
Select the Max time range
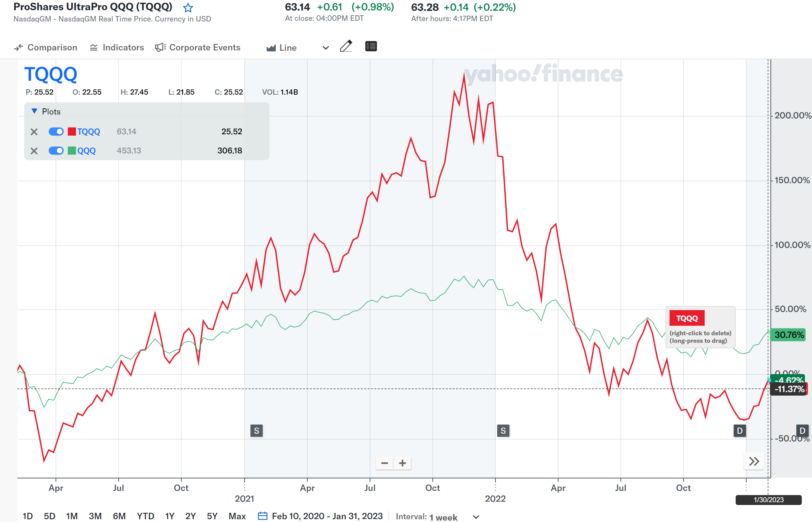coord(237,516)
